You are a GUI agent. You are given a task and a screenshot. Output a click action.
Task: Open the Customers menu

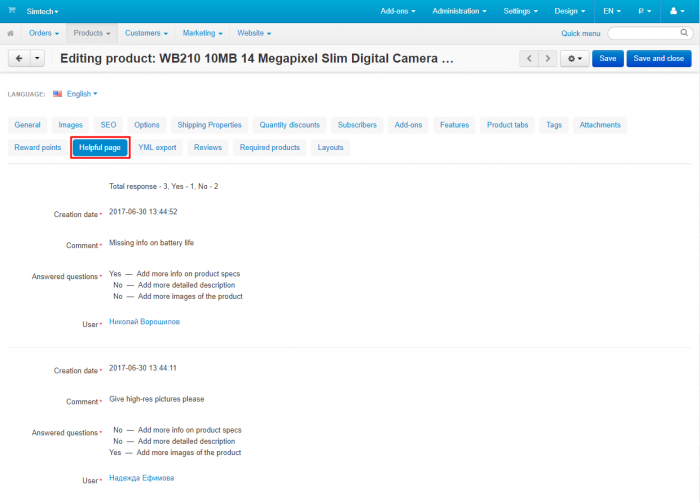pos(146,33)
